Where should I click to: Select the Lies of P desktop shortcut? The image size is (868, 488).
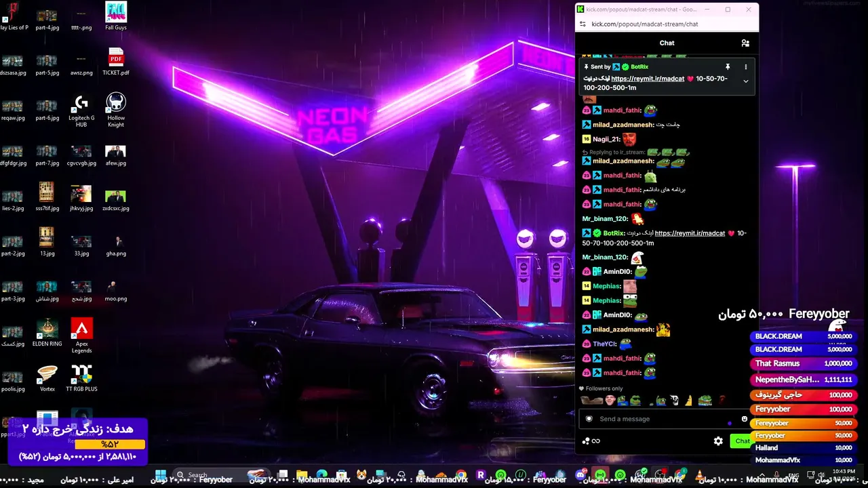click(x=14, y=16)
